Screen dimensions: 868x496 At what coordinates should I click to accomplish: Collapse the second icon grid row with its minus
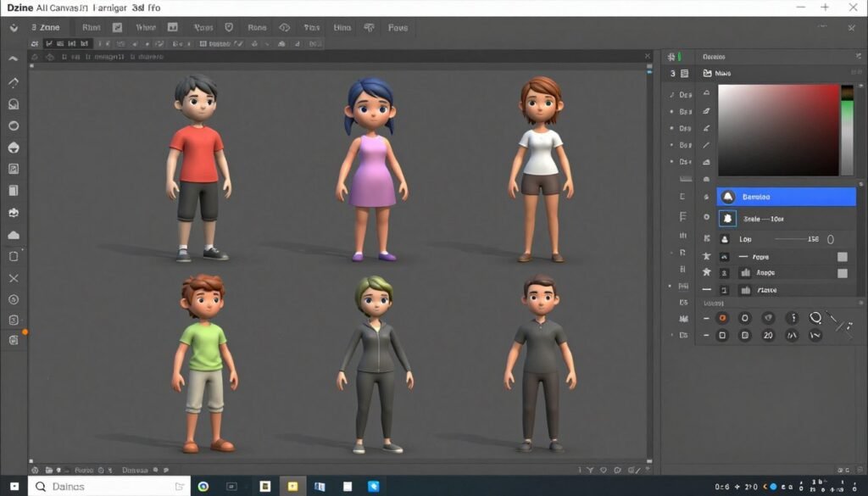pos(706,336)
